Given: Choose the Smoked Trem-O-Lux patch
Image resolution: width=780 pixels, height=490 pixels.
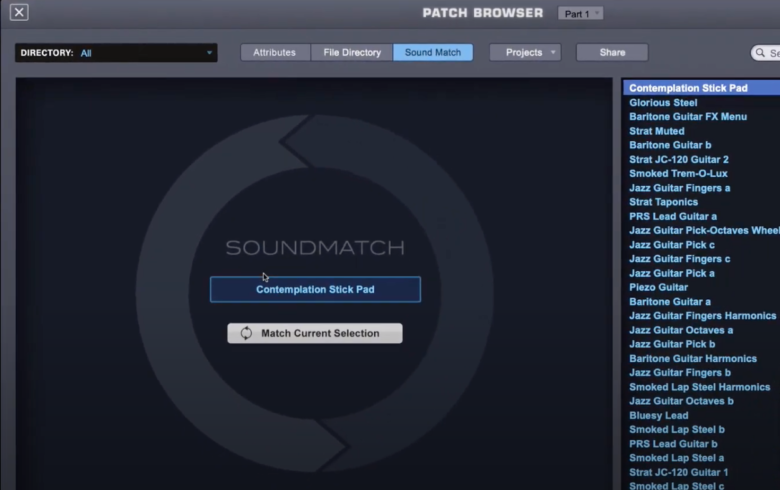Looking at the screenshot, I should pos(678,174).
